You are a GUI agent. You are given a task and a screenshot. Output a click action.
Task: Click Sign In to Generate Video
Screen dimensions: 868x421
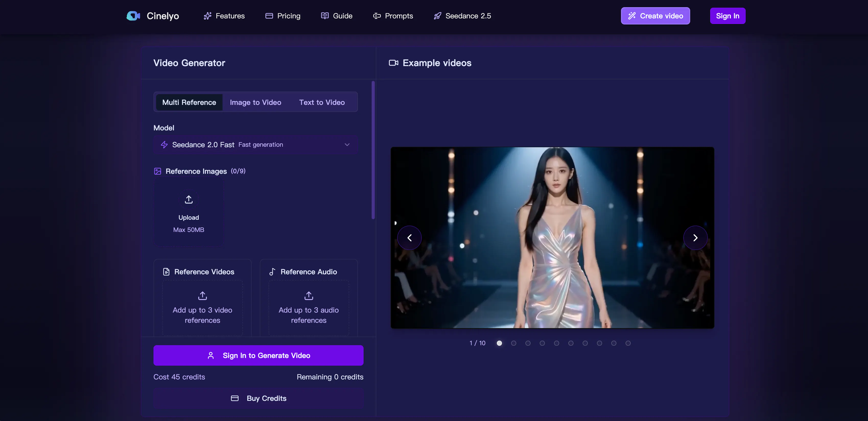click(x=259, y=355)
